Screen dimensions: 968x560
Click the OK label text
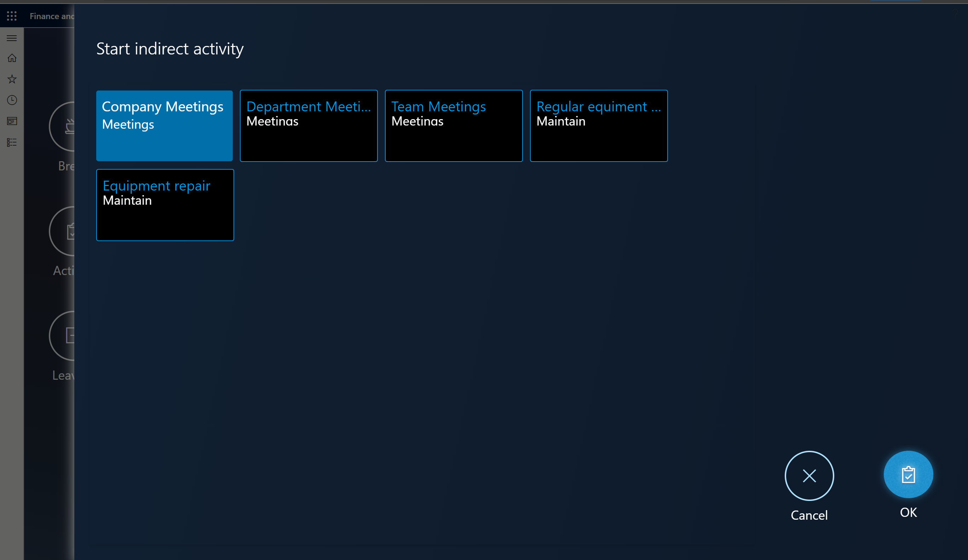908,512
